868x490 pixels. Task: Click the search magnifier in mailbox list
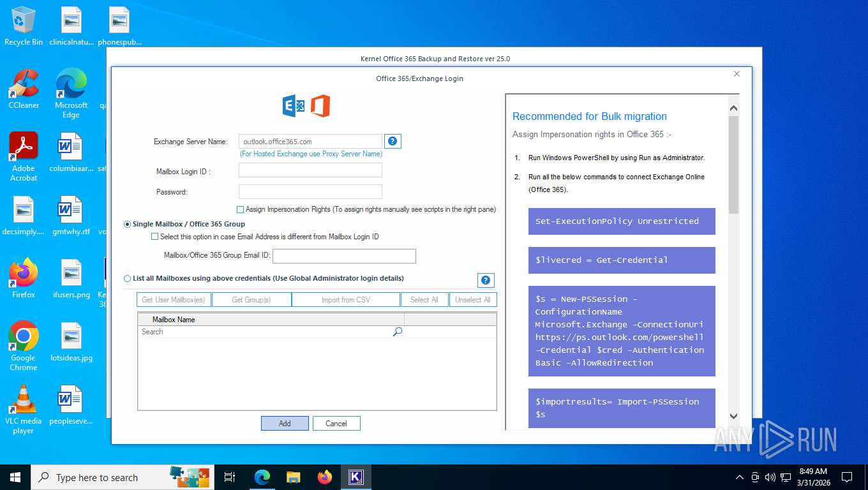[398, 332]
